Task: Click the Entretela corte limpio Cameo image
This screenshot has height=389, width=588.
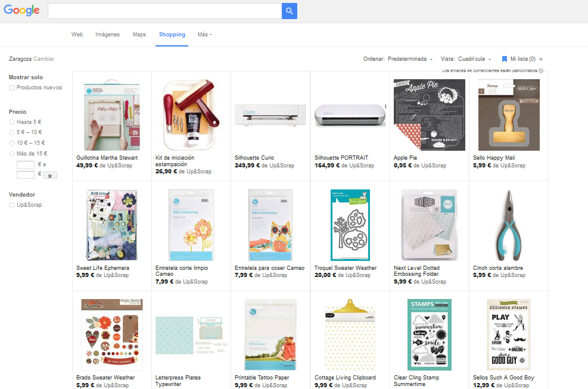Action: point(191,225)
